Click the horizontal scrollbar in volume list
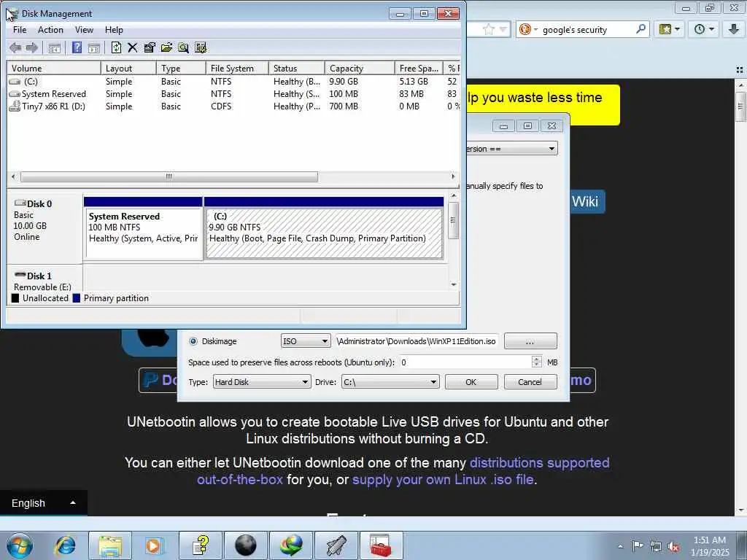Image resolution: width=747 pixels, height=560 pixels. click(169, 176)
